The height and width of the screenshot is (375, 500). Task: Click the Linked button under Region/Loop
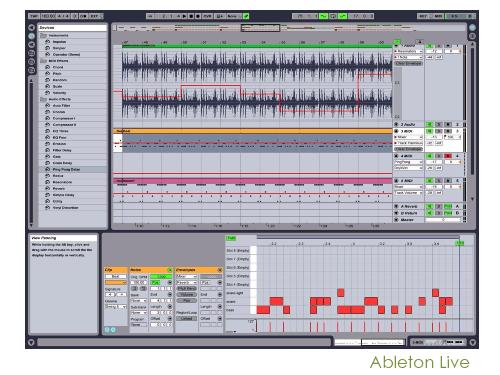[187, 319]
